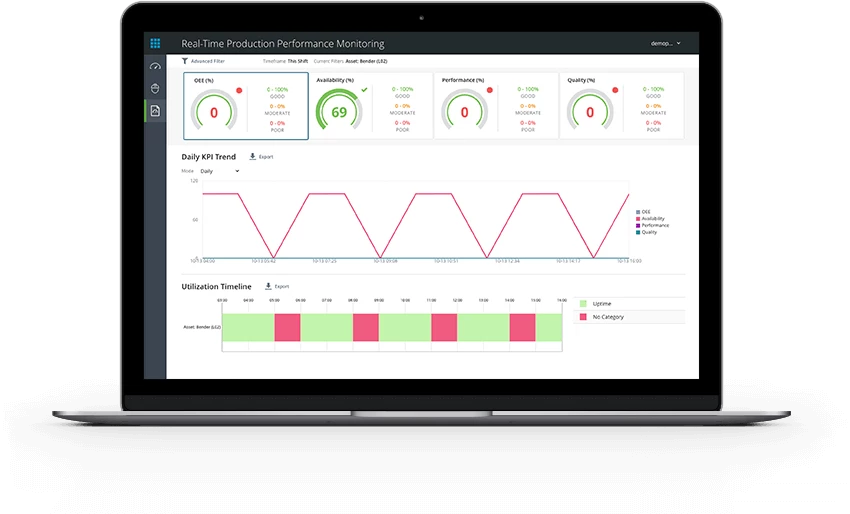The image size is (850, 514).
Task: Open the Advanced Filter funnel icon
Action: (x=185, y=61)
